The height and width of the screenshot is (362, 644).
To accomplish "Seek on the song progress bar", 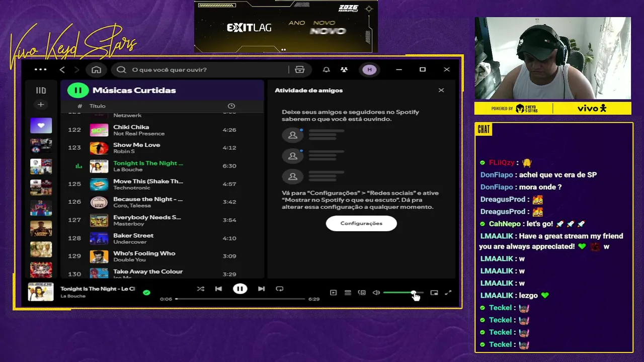I will [240, 299].
